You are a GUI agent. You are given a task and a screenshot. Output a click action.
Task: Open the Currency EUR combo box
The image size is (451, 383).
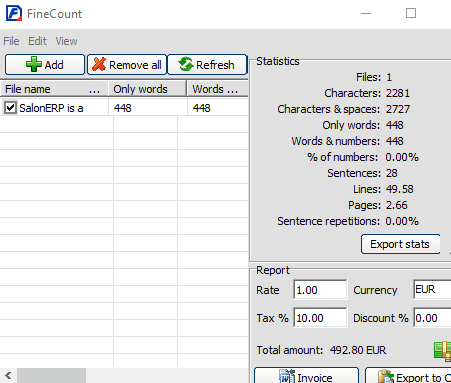[x=432, y=289]
